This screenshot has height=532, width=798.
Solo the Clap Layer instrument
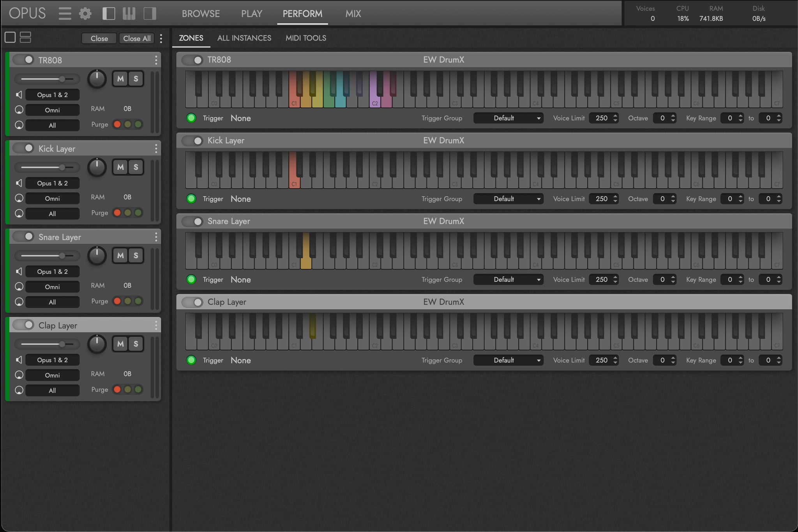pyautogui.click(x=136, y=344)
